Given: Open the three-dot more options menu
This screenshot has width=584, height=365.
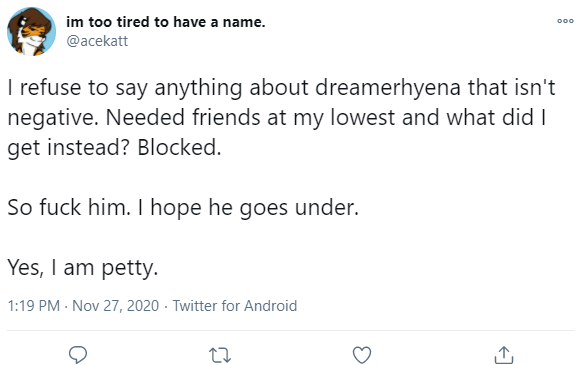Looking at the screenshot, I should tap(565, 21).
